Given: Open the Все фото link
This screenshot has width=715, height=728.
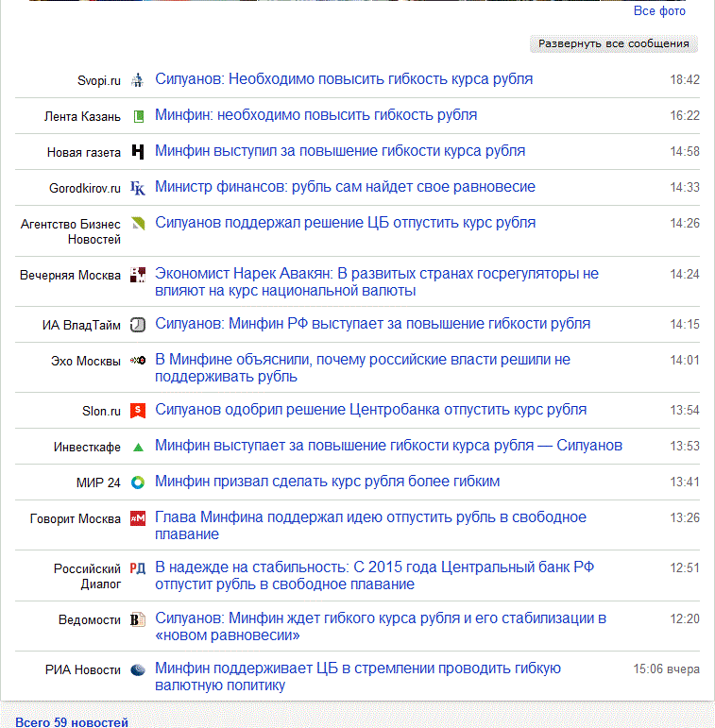Looking at the screenshot, I should click(659, 11).
